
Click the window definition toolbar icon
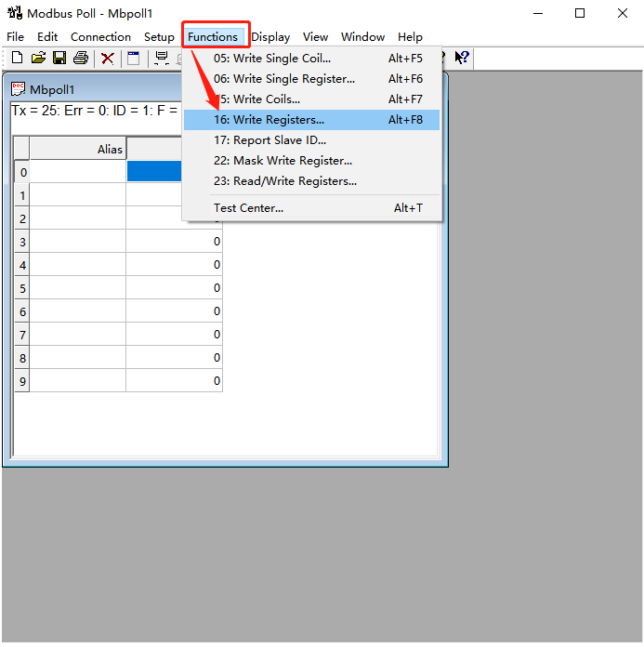134,58
